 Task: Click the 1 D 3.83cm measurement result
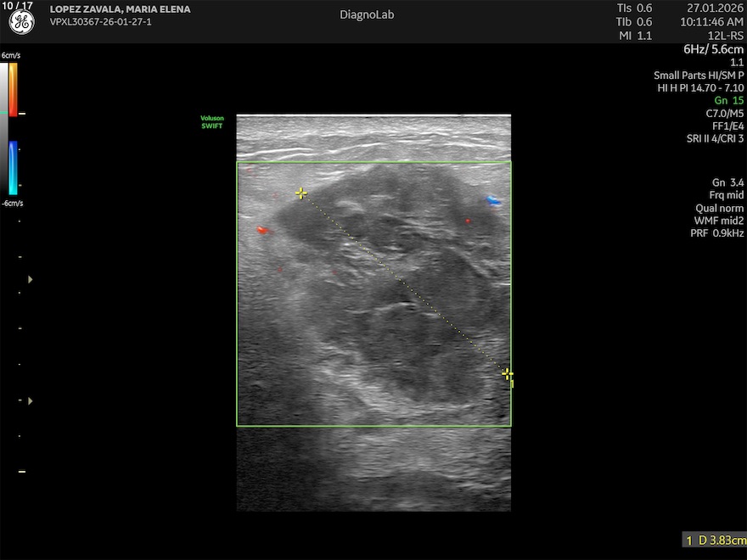(716, 540)
